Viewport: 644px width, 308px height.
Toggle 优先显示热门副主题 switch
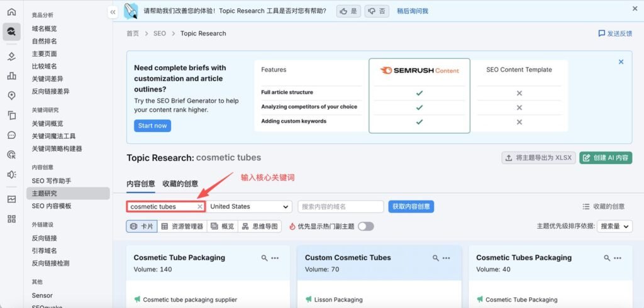click(365, 226)
